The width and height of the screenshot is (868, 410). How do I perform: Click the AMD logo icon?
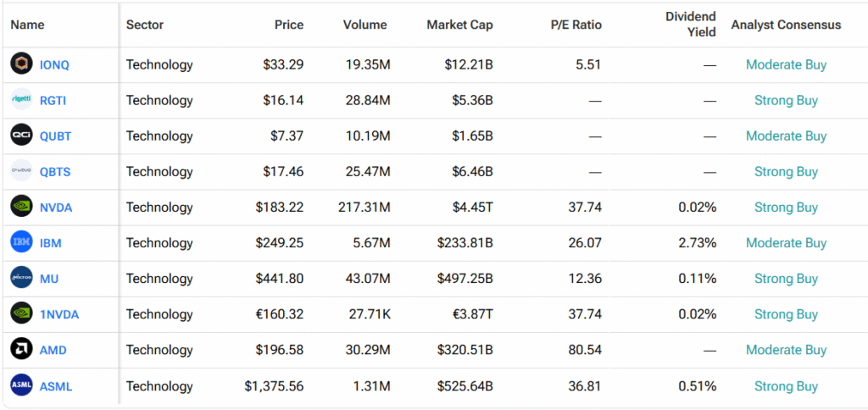click(x=21, y=350)
